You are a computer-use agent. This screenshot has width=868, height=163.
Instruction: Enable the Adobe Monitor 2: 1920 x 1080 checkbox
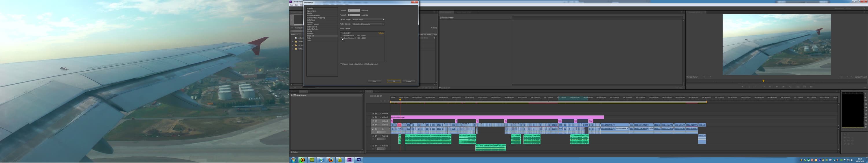(x=341, y=38)
